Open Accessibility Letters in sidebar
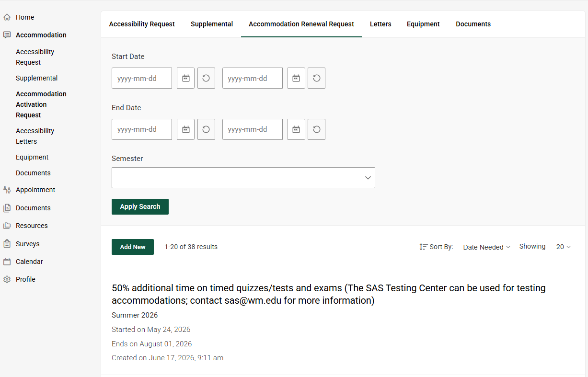The width and height of the screenshot is (588, 377). [x=35, y=136]
